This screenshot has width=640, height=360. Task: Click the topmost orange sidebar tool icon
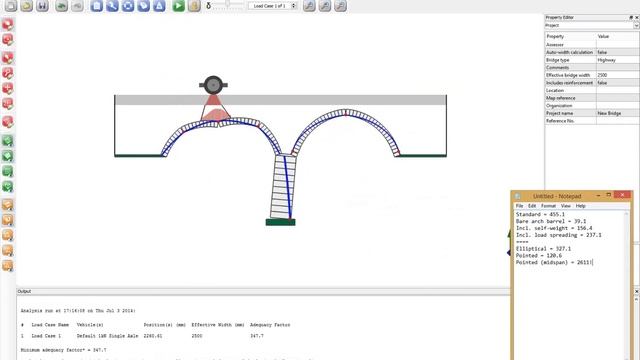(8, 205)
